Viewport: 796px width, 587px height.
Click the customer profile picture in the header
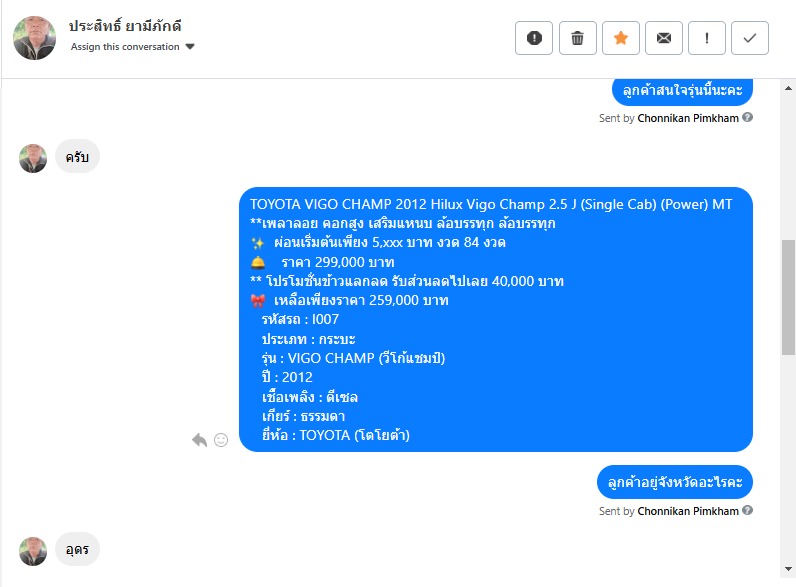[x=35, y=38]
